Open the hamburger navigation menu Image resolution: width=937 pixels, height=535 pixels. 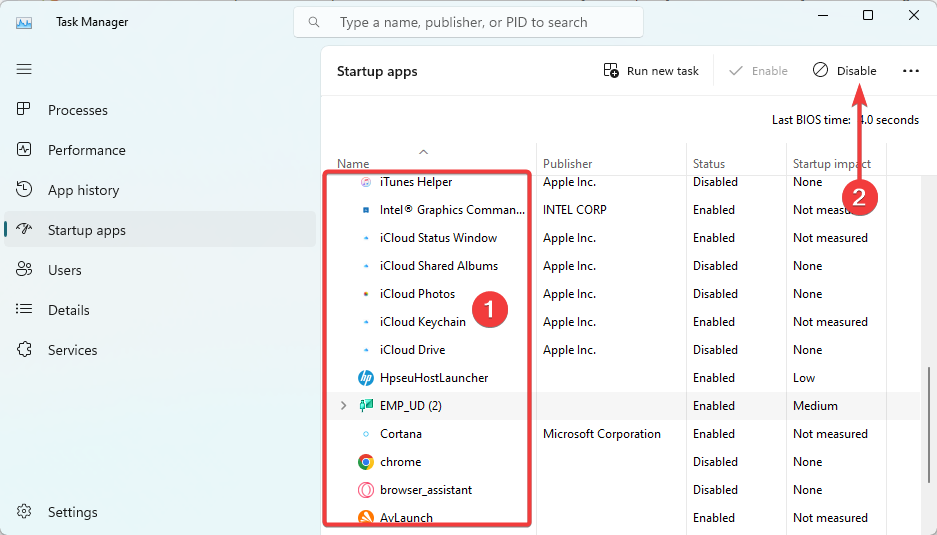click(x=24, y=69)
